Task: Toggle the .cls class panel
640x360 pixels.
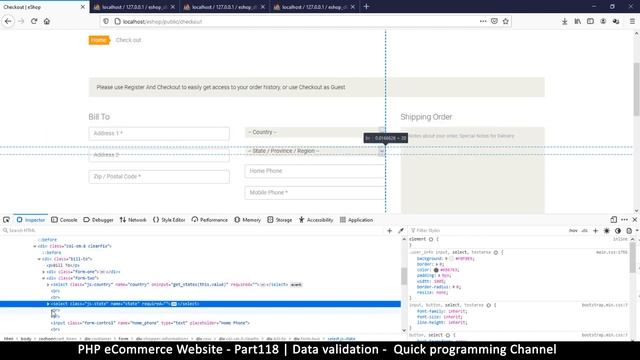Action: coord(584,231)
